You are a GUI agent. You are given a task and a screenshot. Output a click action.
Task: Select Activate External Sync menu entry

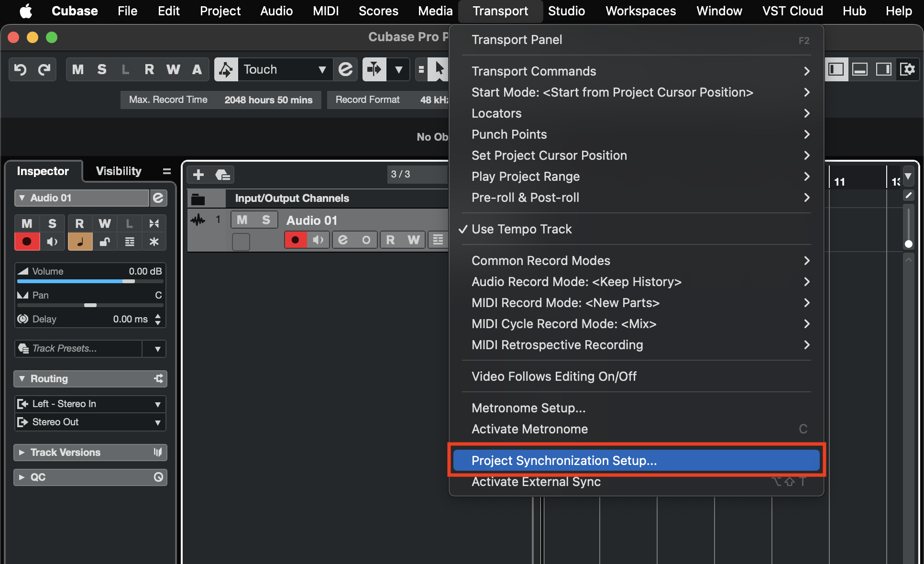(x=636, y=482)
